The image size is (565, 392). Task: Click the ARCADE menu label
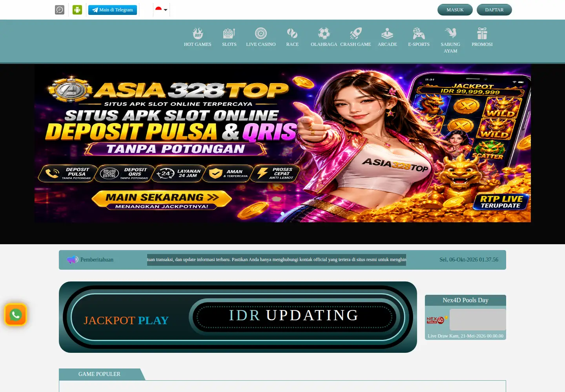387,44
